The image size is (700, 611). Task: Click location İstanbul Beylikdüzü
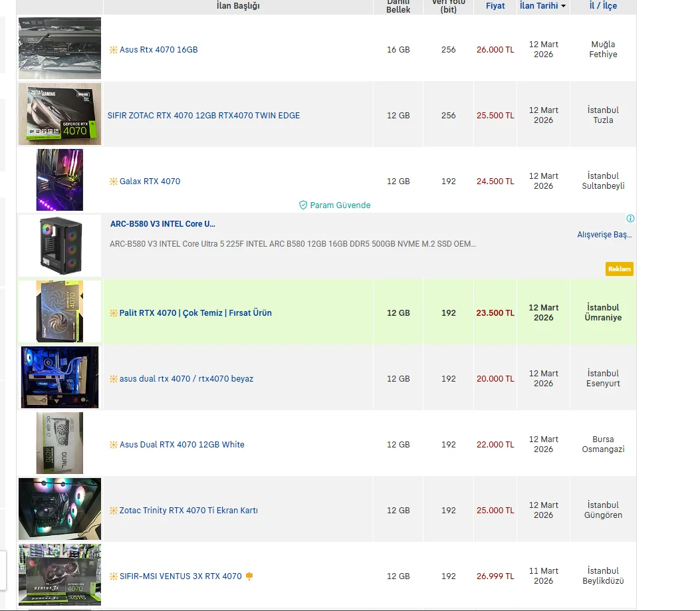click(603, 576)
